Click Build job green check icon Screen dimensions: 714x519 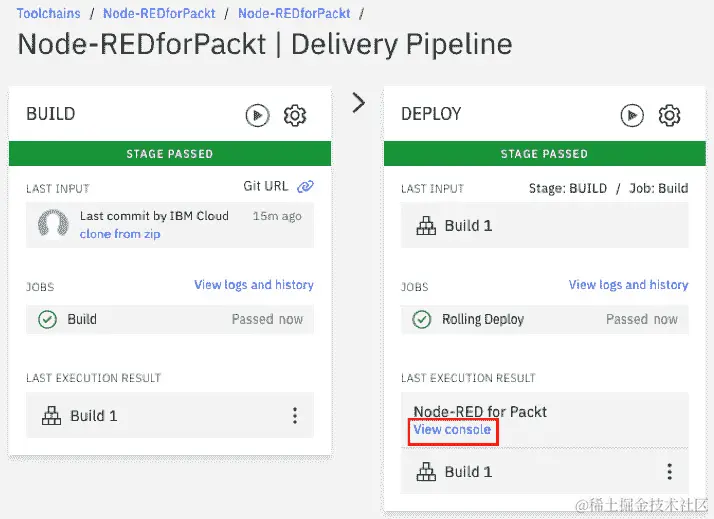[x=47, y=320]
